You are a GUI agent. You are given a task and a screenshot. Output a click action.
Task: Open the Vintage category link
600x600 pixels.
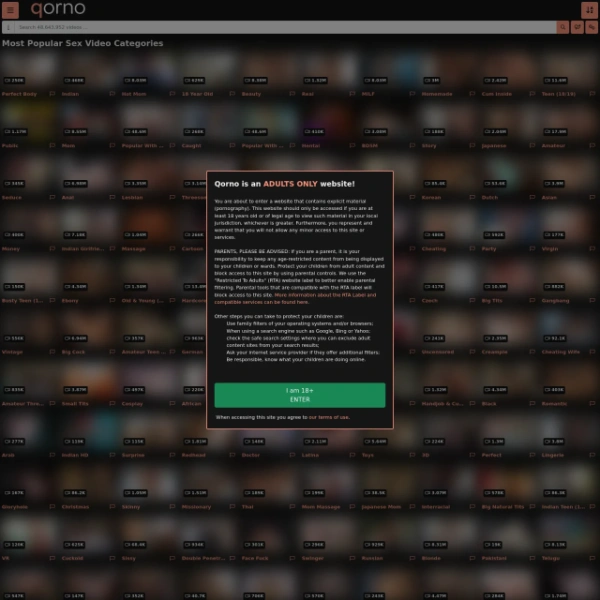point(12,352)
